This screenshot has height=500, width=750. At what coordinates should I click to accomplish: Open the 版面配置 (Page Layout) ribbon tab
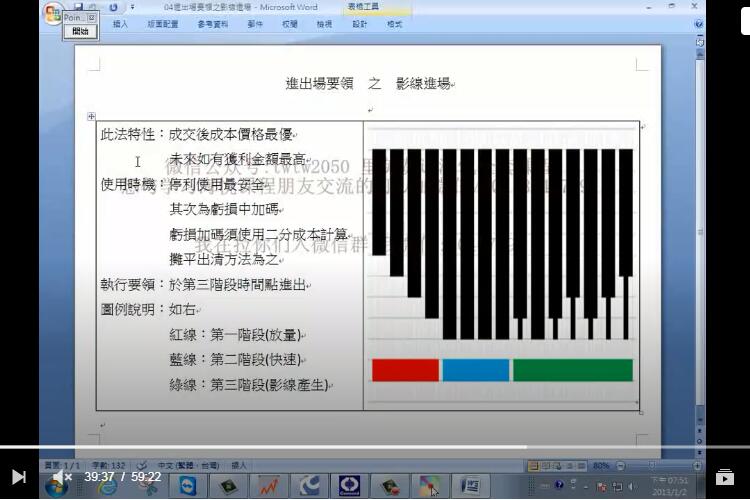[x=163, y=24]
